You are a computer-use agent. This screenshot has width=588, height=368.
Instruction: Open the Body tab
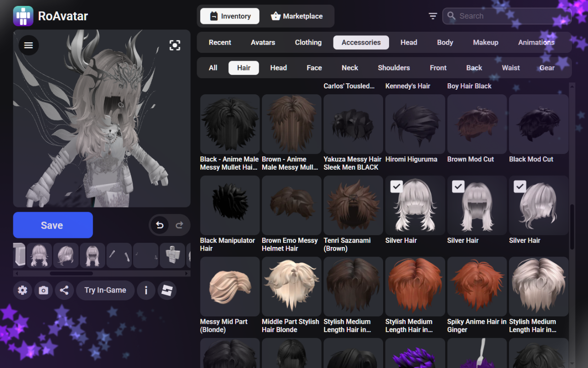tap(445, 42)
